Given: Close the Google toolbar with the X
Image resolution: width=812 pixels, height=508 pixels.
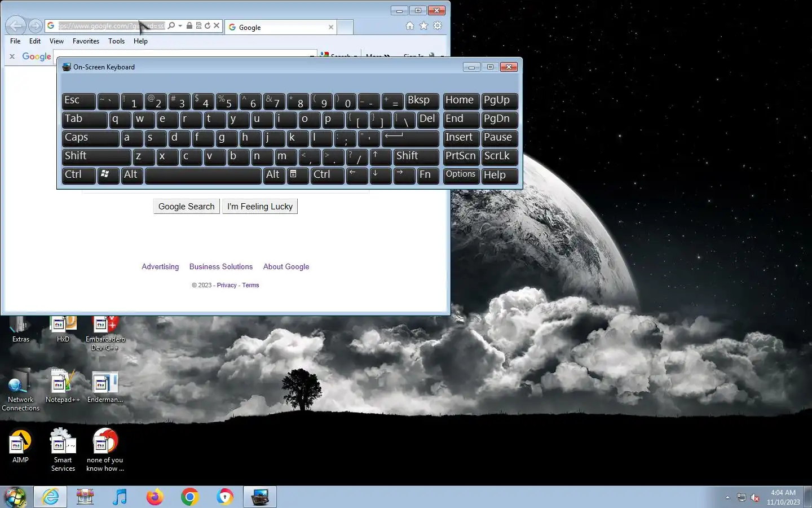Looking at the screenshot, I should click(12, 56).
